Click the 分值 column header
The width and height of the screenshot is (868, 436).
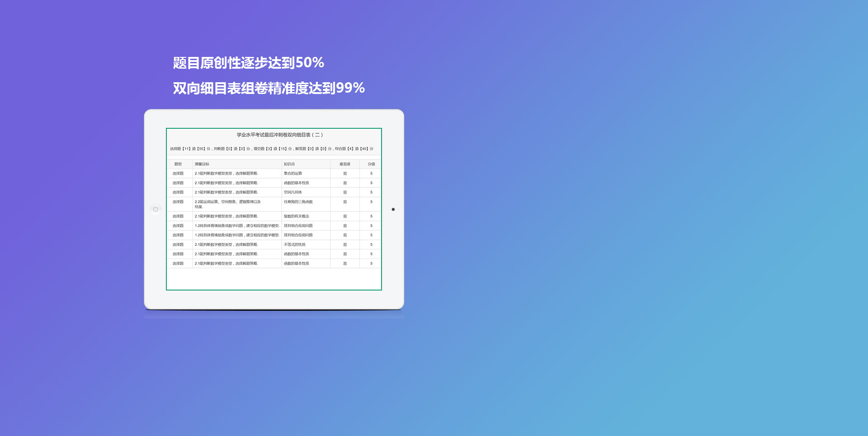371,164
